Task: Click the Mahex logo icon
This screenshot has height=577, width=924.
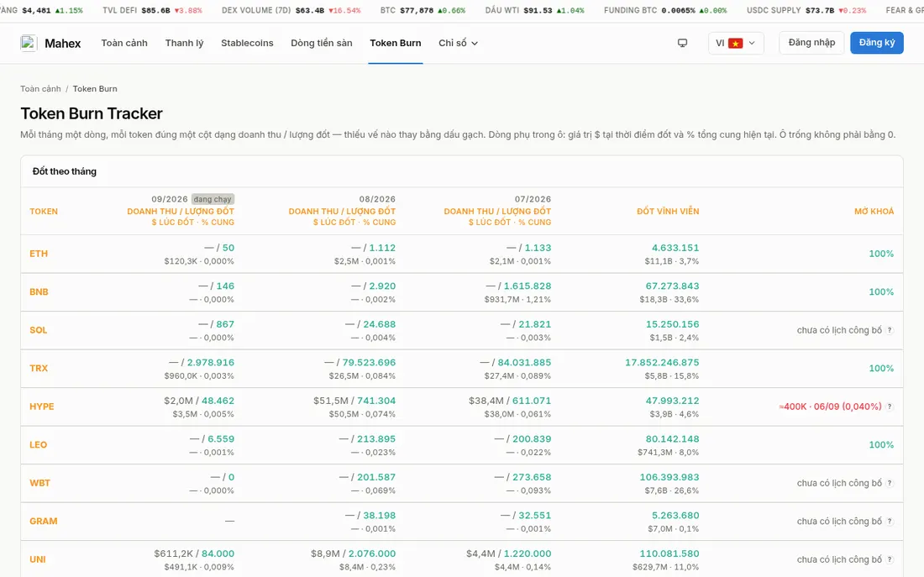Action: pos(29,43)
